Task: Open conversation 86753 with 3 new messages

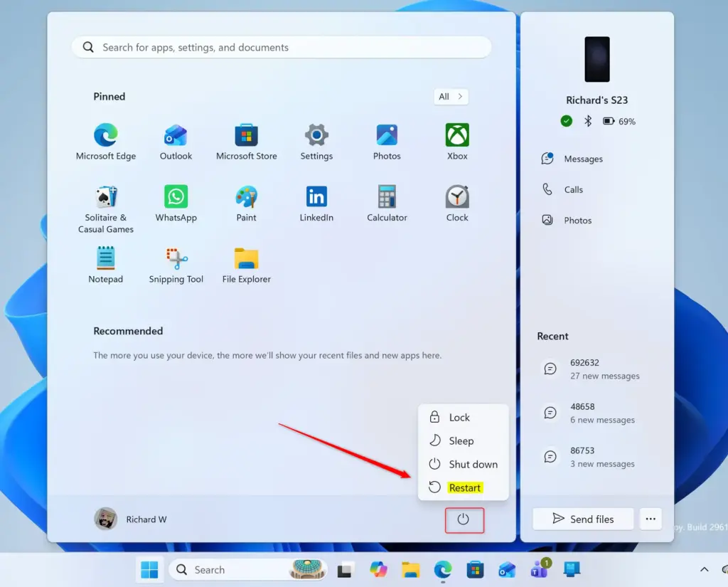Action: coord(596,457)
